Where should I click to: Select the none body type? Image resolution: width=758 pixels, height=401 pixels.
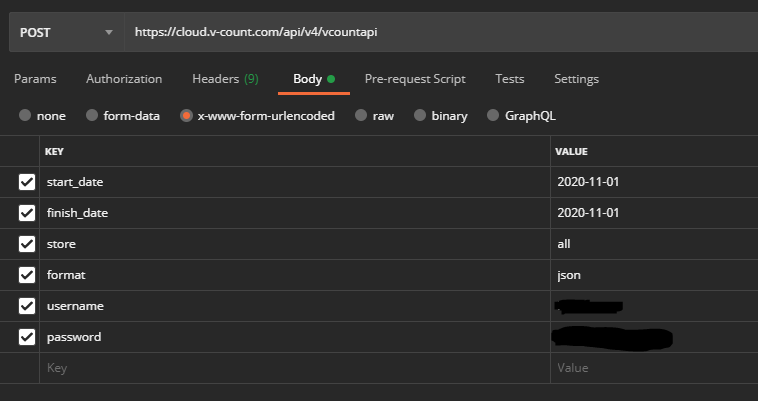25,115
